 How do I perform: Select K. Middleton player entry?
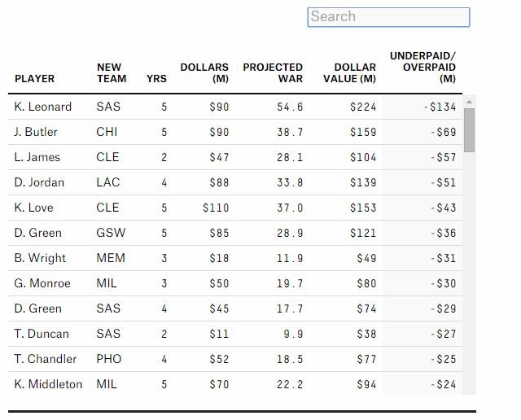48,384
